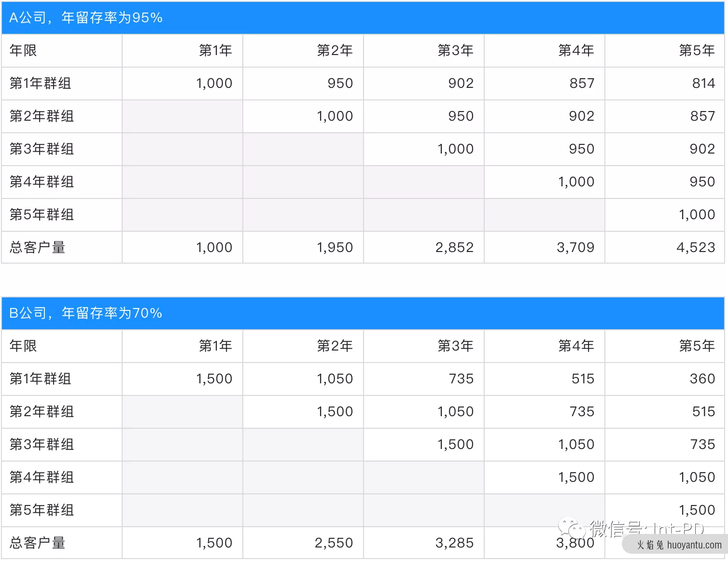728x561 pixels.
Task: Click the value '814' in A公司 table
Action: [703, 84]
